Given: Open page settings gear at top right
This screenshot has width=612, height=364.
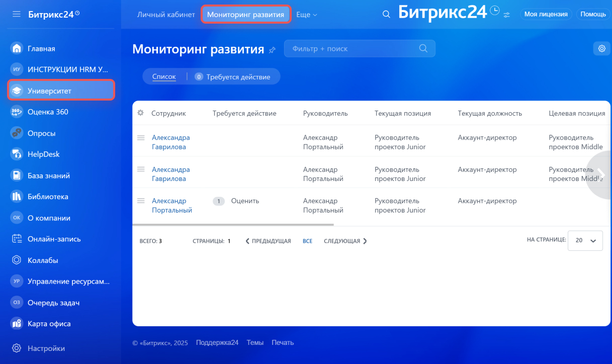Looking at the screenshot, I should [x=601, y=48].
